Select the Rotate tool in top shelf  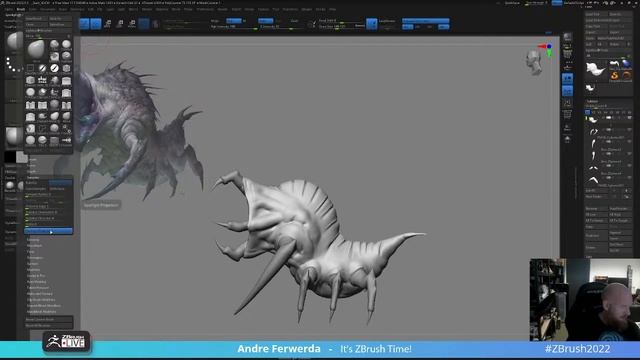132,24
